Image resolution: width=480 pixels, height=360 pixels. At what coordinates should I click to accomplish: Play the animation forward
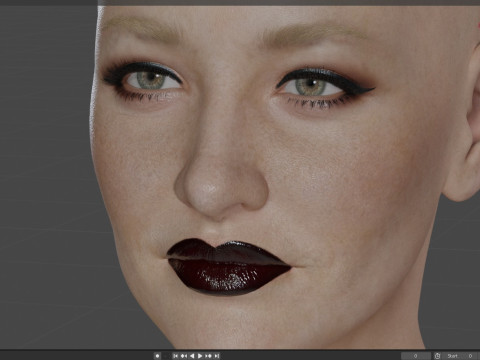coord(200,356)
